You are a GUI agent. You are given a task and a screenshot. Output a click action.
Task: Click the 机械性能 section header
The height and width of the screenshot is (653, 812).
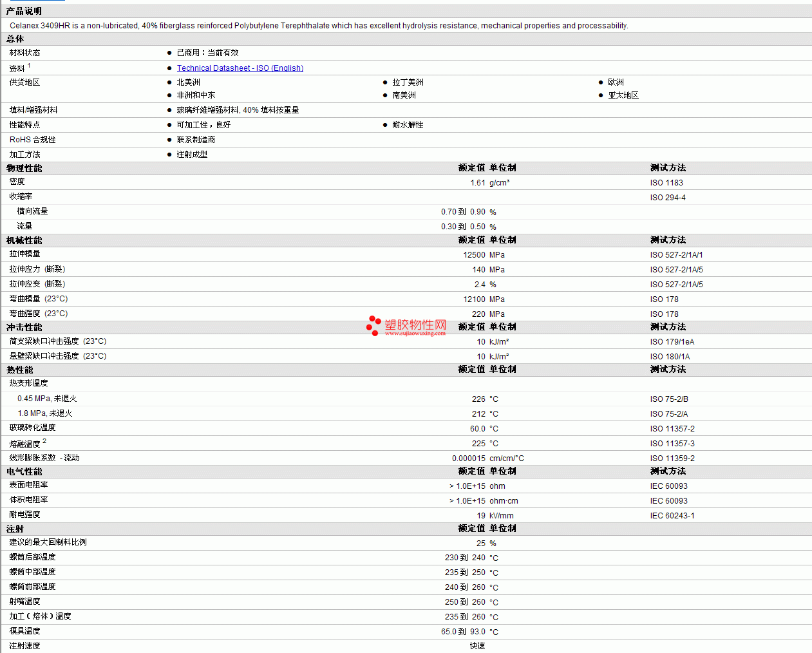pyautogui.click(x=24, y=240)
